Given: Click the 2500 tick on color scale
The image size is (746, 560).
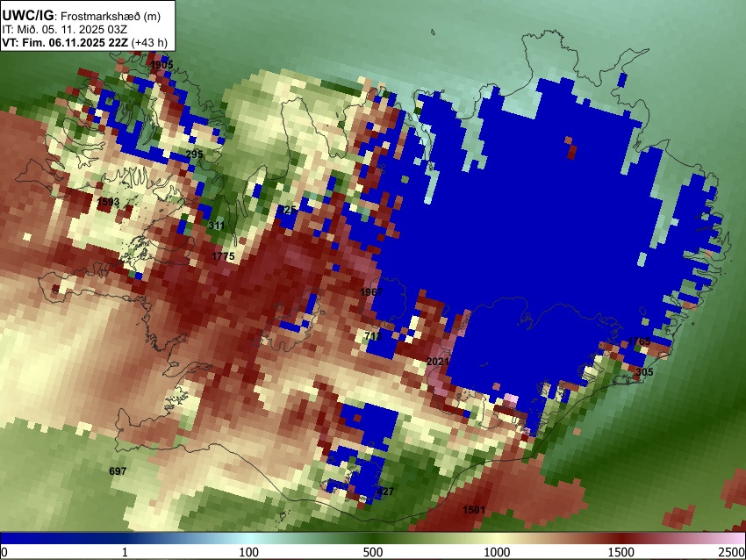Looking at the screenshot, I should (x=732, y=552).
